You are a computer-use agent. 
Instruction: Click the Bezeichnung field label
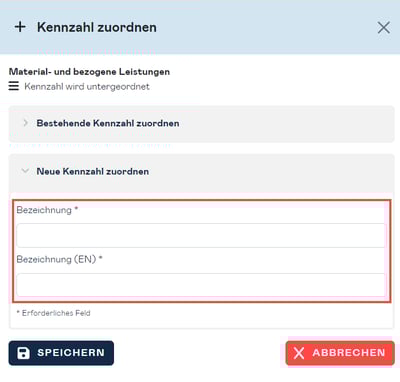tap(44, 210)
